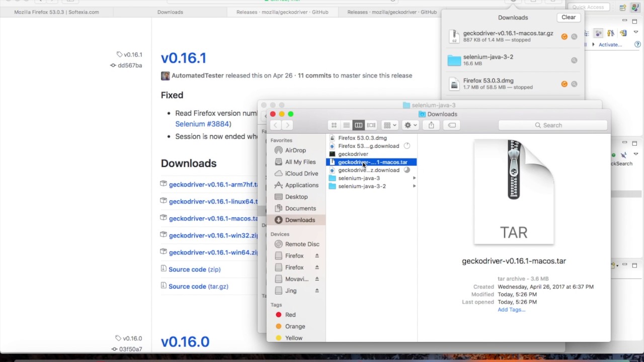Open the AutomatedTester profile link
The image size is (644, 362).
[198, 75]
